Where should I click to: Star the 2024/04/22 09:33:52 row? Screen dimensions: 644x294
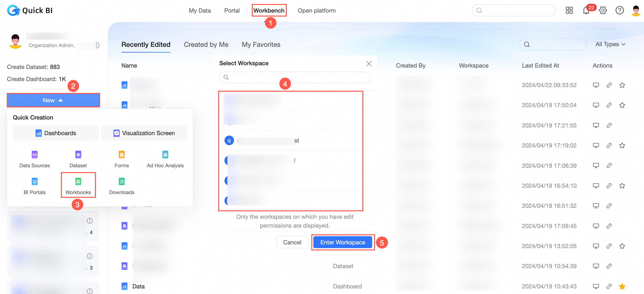(622, 85)
